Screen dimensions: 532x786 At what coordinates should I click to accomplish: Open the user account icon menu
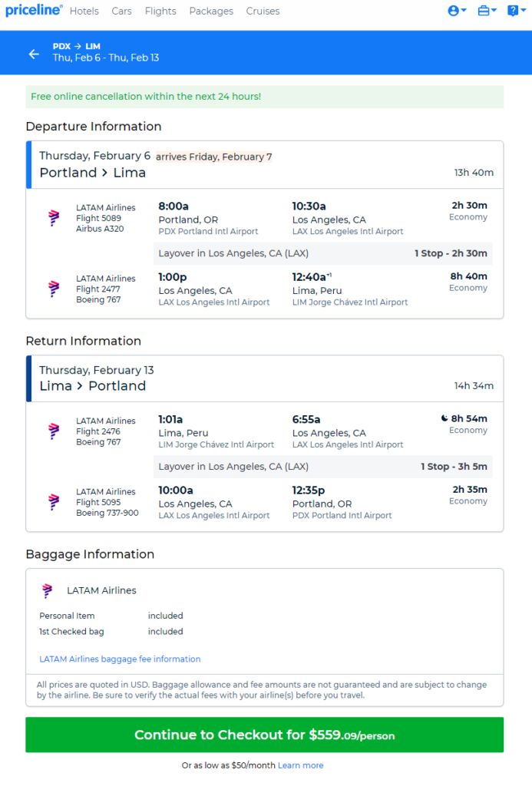457,11
